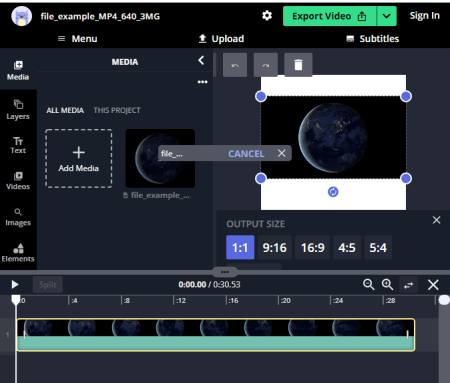Collapse the Media panel with chevron
450x383 pixels.
click(201, 60)
